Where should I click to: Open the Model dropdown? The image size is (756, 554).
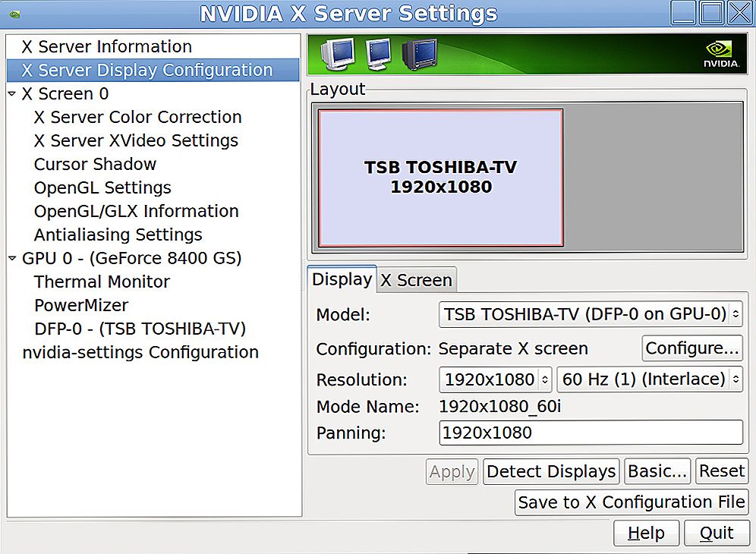click(591, 314)
